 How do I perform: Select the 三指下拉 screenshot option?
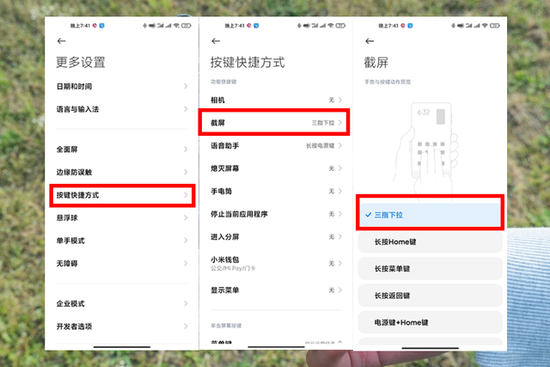click(430, 215)
